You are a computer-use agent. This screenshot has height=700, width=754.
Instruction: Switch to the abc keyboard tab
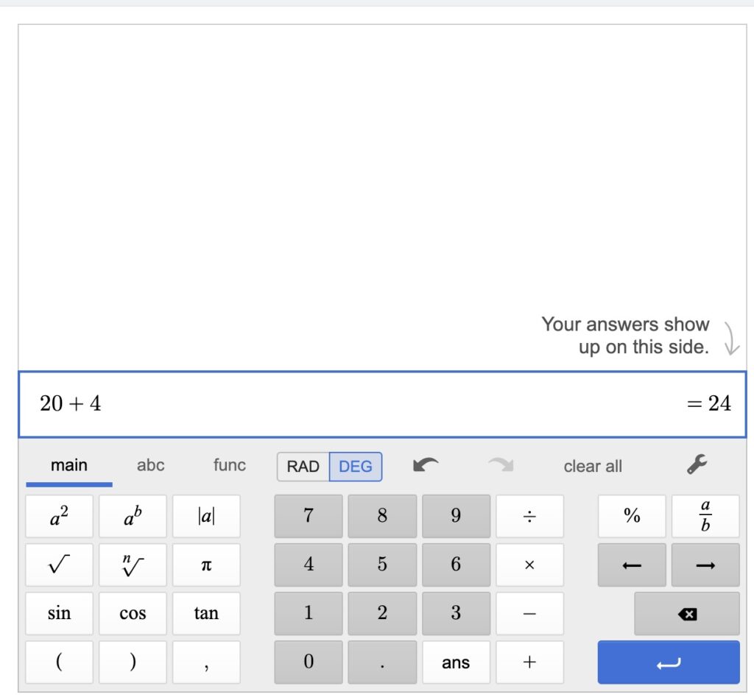(150, 465)
